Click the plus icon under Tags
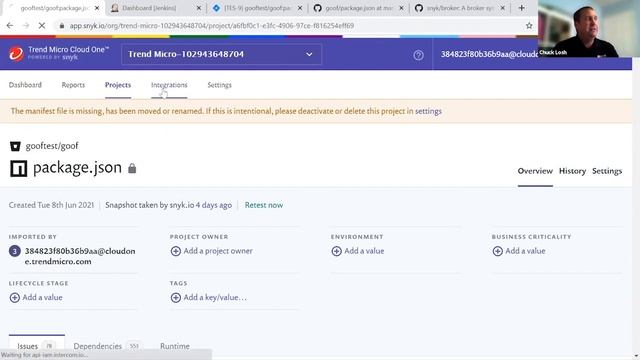The width and height of the screenshot is (640, 360). [x=176, y=298]
